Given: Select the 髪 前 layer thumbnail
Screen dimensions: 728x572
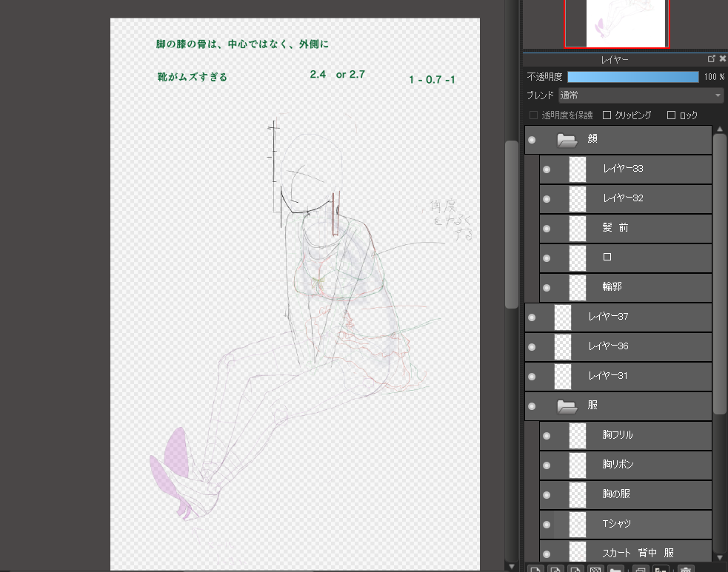Looking at the screenshot, I should [x=578, y=229].
